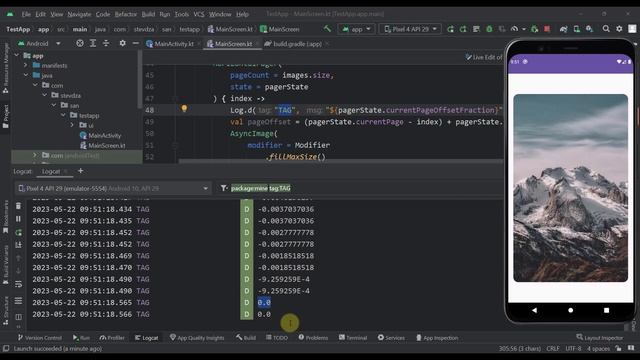Open the Android project view dropdown

click(39, 43)
